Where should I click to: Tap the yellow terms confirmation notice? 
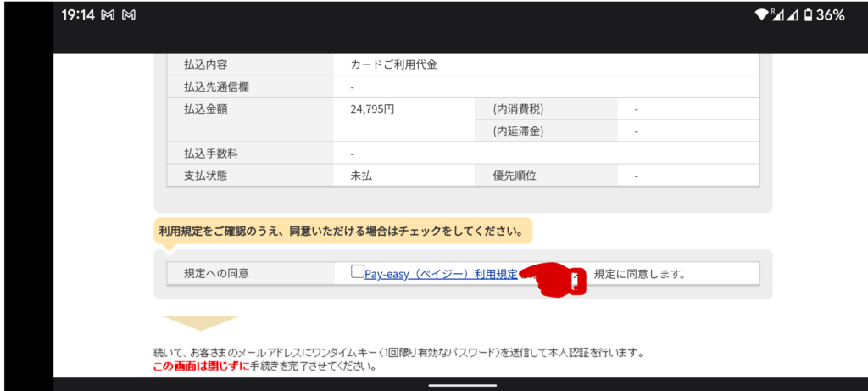point(342,232)
